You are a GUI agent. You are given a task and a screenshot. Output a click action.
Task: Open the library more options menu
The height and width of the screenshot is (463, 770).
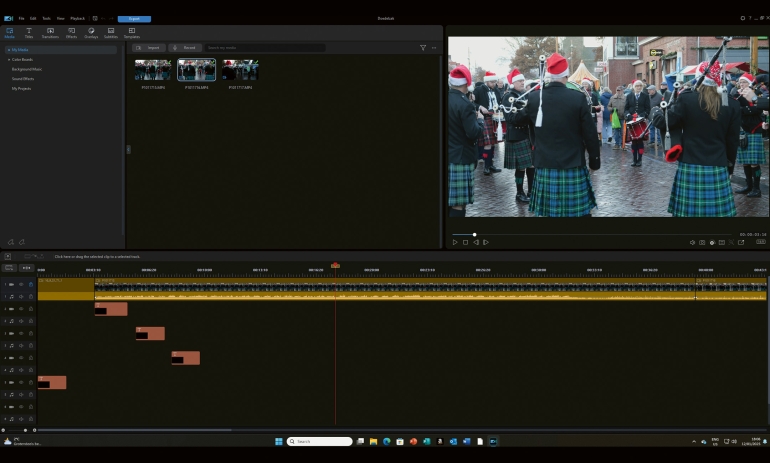coord(435,48)
